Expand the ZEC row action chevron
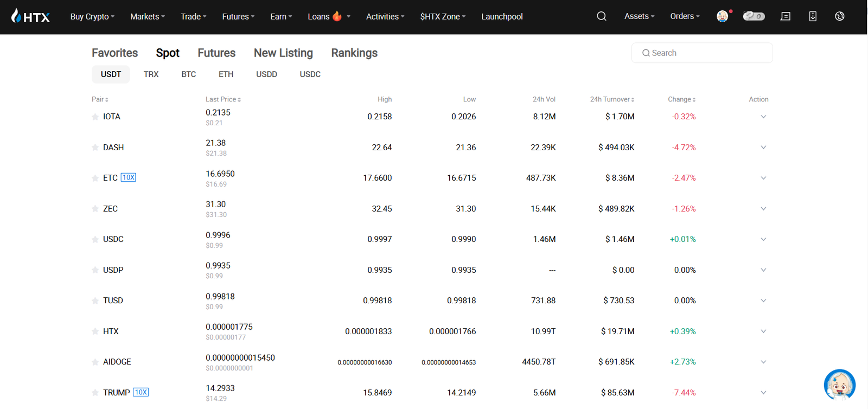 click(x=763, y=209)
